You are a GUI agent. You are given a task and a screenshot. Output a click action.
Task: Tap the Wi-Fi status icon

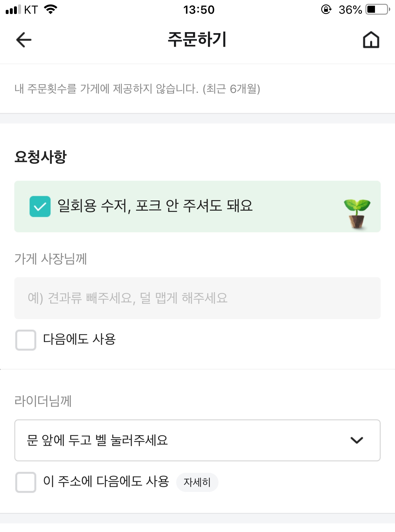point(51,10)
